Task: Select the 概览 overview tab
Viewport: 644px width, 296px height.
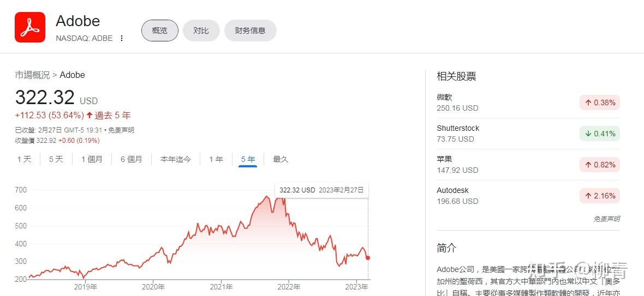Action: click(160, 31)
